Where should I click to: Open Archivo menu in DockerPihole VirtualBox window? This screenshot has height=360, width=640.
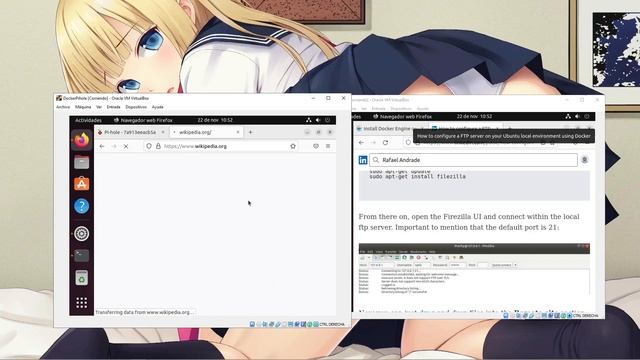click(x=63, y=107)
